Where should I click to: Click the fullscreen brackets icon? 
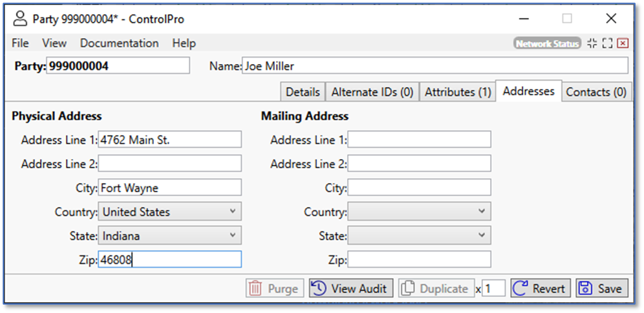click(607, 43)
